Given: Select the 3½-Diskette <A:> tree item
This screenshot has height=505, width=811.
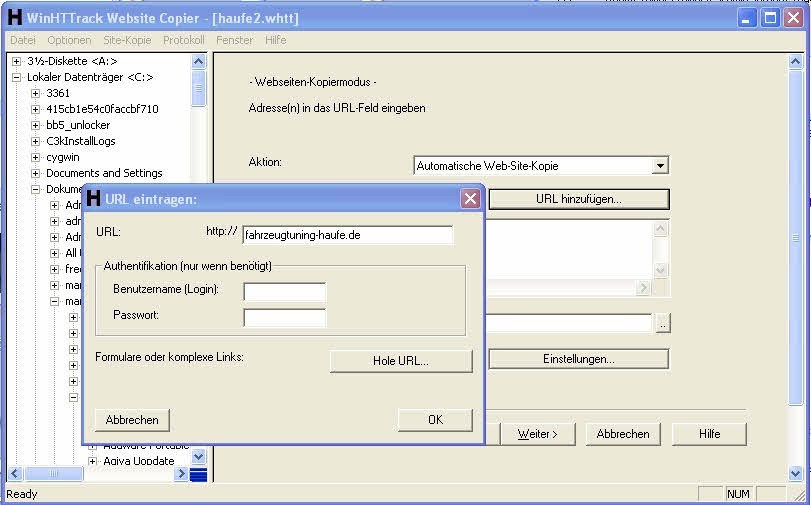Looking at the screenshot, I should click(x=72, y=61).
